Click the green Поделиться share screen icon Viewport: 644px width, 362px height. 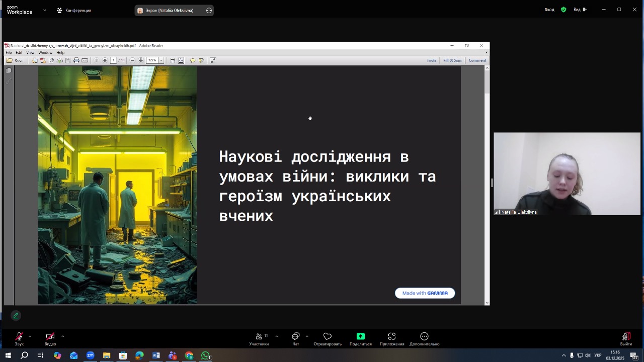360,336
